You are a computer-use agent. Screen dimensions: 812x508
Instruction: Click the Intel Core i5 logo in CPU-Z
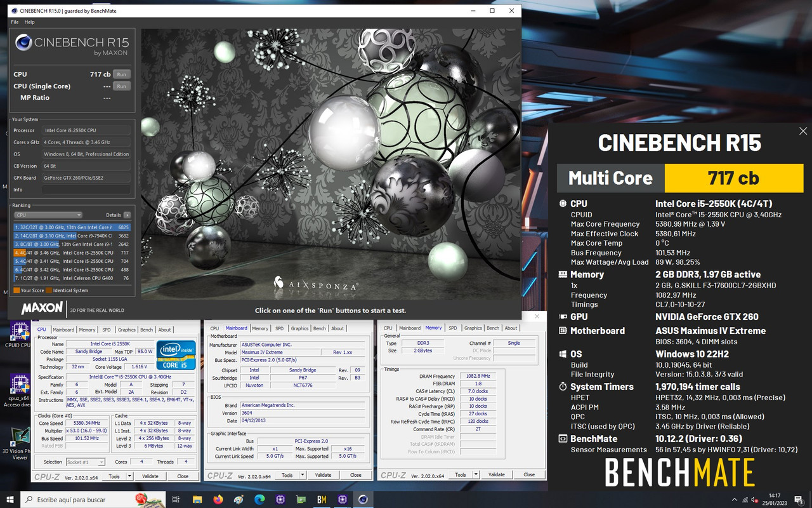[x=176, y=356]
